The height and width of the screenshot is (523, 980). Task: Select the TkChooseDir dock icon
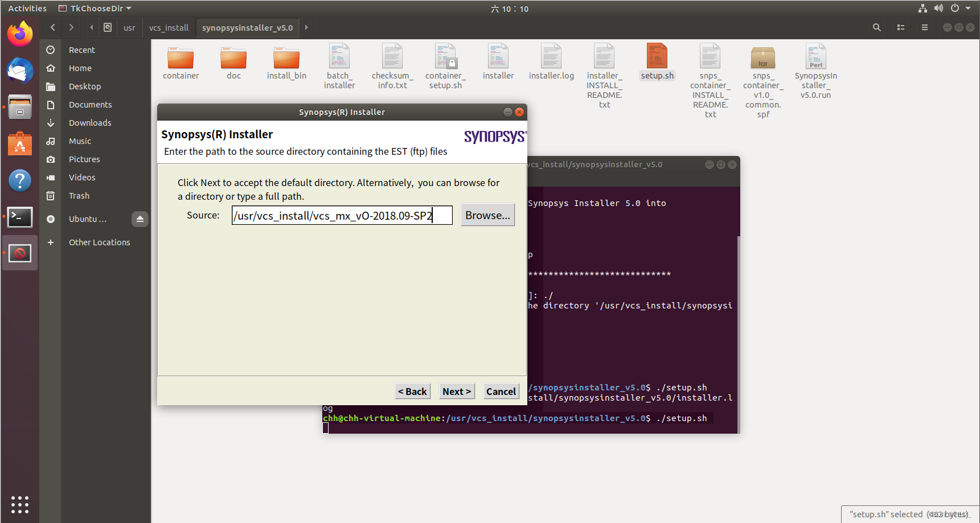coord(20,253)
